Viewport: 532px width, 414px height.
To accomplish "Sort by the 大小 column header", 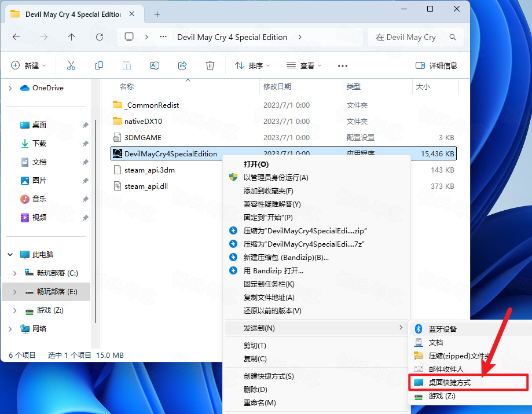I will pyautogui.click(x=423, y=87).
